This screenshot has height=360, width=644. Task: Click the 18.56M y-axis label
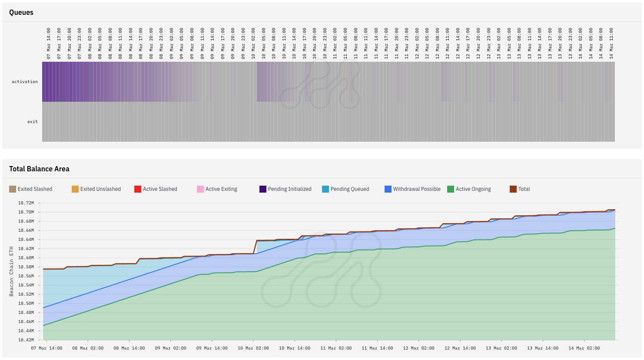click(26, 276)
